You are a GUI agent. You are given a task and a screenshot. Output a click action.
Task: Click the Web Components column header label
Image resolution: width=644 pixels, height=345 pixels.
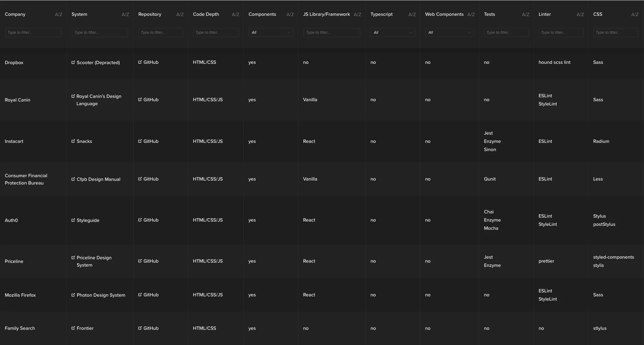[x=444, y=14]
